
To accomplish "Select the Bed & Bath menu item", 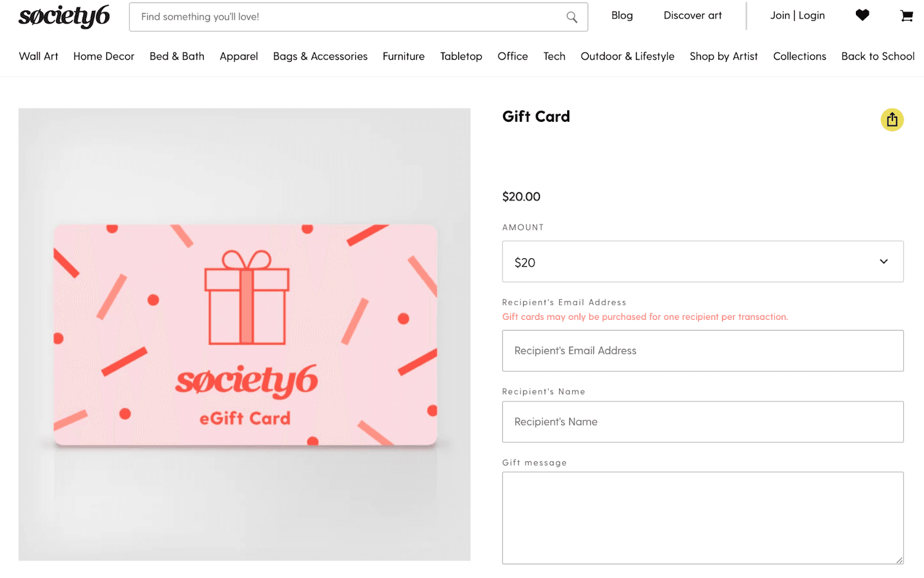I will click(177, 56).
